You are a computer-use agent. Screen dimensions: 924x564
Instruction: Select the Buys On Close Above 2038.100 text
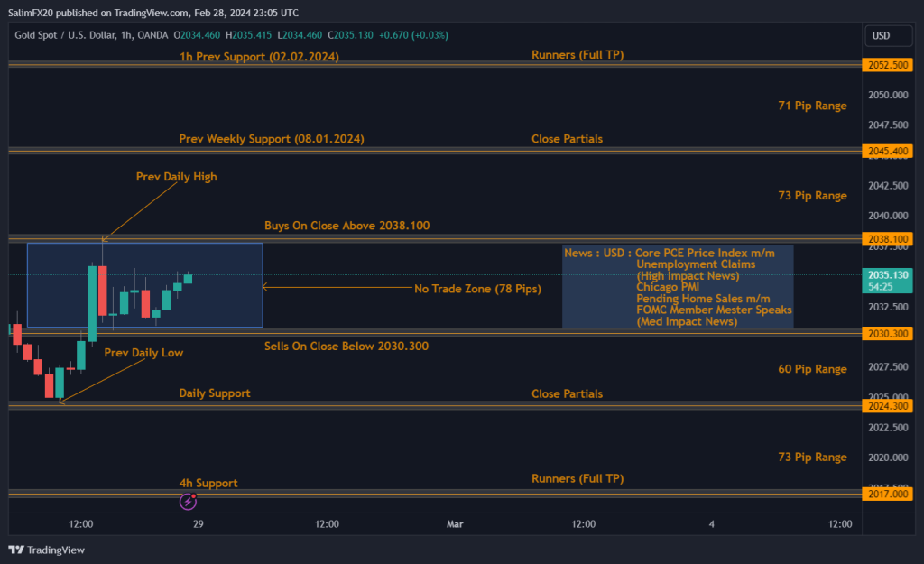[346, 225]
